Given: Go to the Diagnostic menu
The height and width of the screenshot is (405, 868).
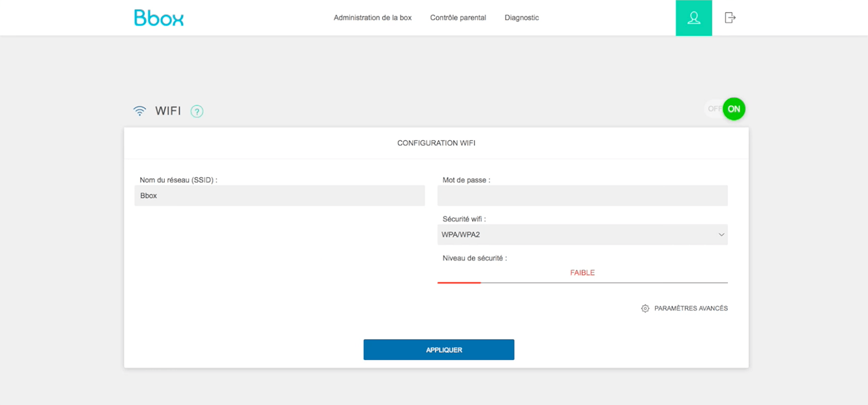Looking at the screenshot, I should tap(521, 18).
